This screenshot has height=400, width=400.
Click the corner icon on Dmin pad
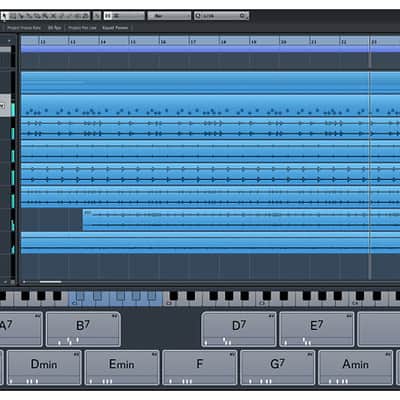point(76,354)
